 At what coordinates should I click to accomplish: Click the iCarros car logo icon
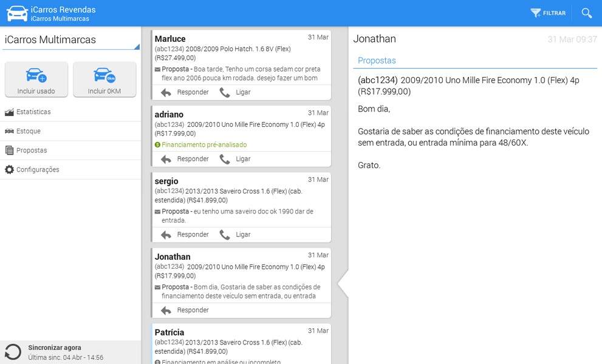pos(17,13)
